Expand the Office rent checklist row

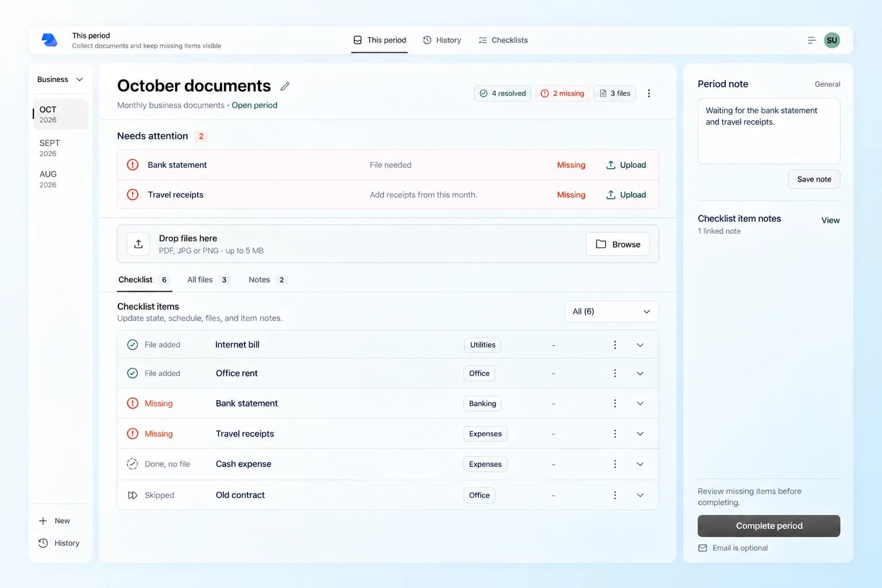coord(640,373)
